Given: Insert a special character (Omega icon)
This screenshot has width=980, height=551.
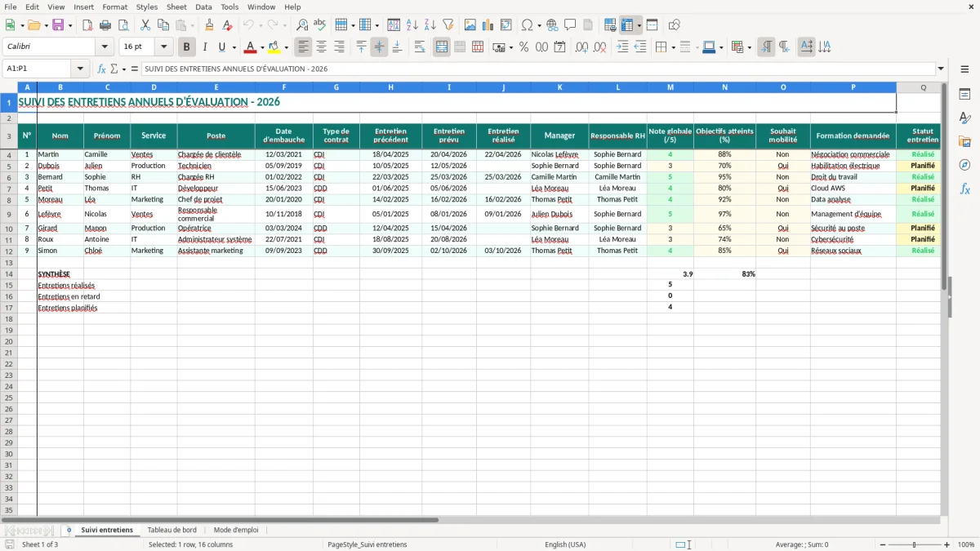Looking at the screenshot, I should point(527,25).
